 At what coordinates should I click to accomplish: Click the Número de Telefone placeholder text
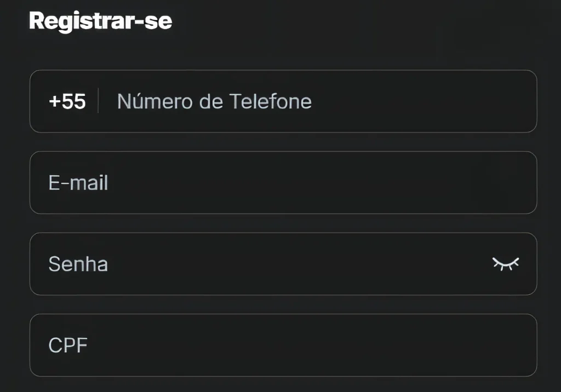coord(214,101)
